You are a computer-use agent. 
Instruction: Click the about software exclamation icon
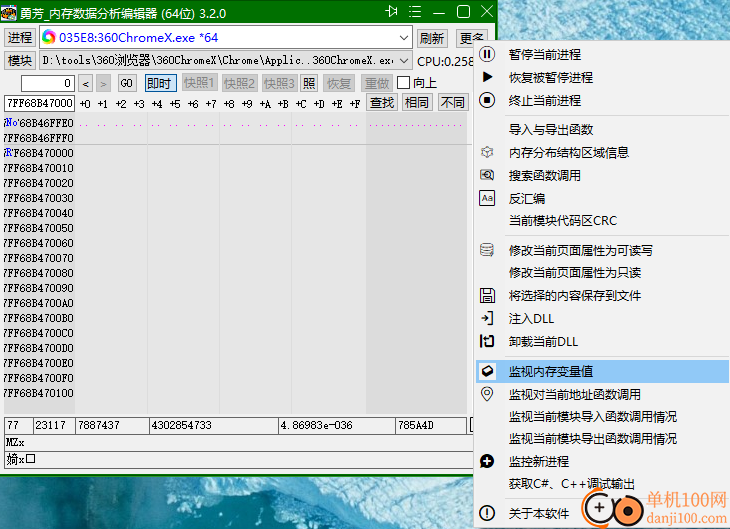click(x=487, y=513)
